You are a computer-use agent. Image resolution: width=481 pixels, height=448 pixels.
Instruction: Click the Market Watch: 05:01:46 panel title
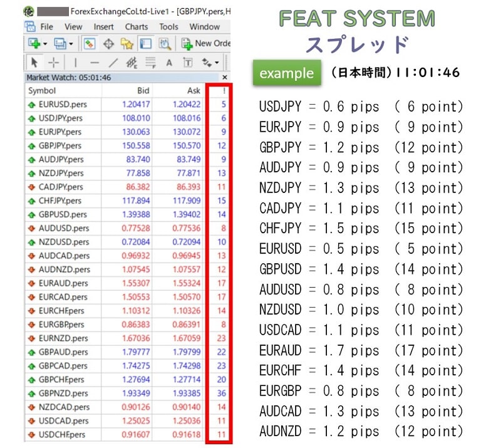tap(69, 78)
